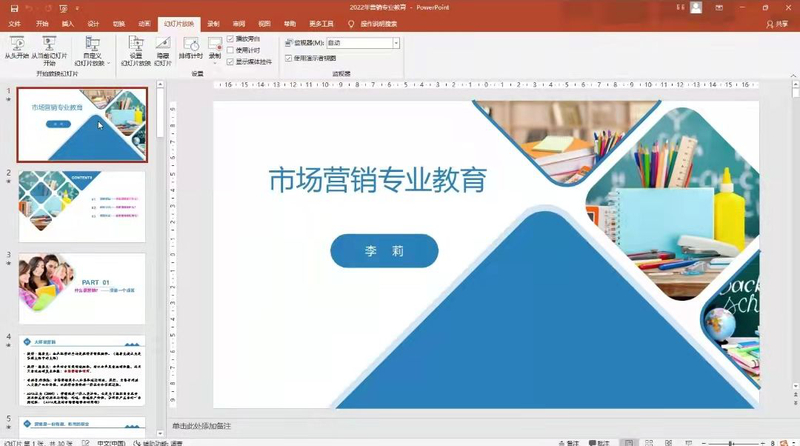Click the thumbnail panel scroll down arrow
The image size is (800, 446).
(x=160, y=433)
